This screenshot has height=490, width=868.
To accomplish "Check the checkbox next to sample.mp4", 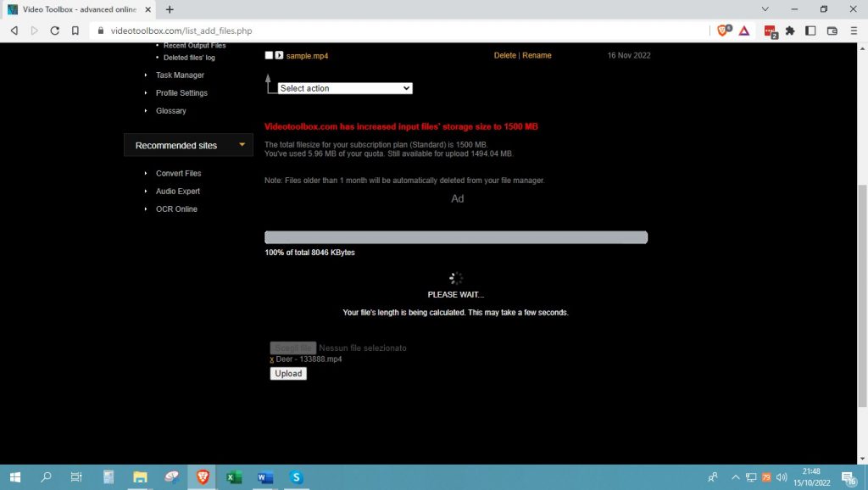I will click(x=268, y=54).
